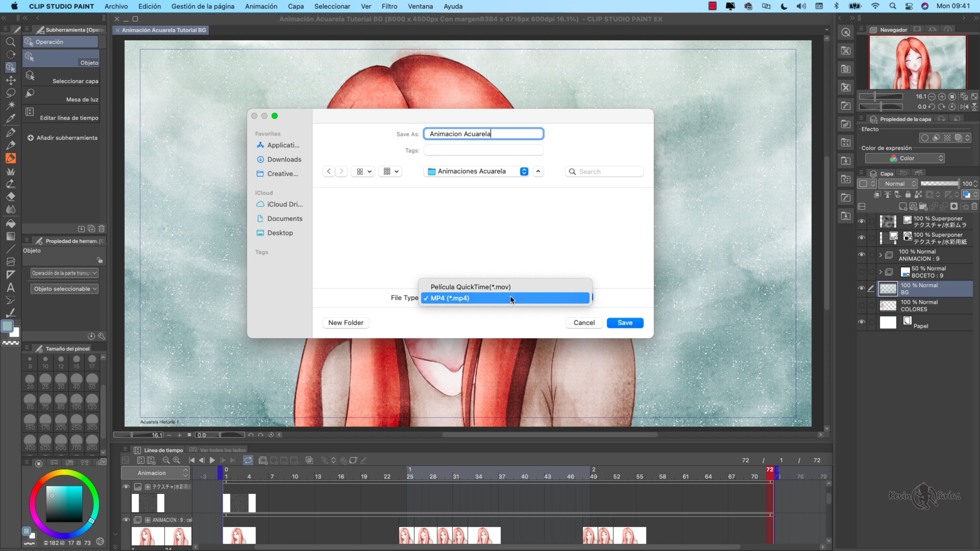Viewport: 980px width, 551px height.
Task: Hide the BG layer
Action: point(862,289)
